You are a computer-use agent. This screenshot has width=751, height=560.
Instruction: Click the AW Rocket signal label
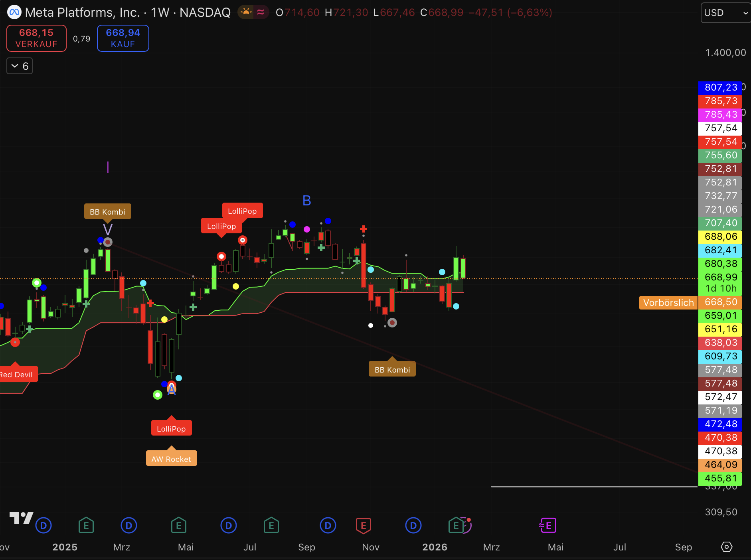point(171,459)
